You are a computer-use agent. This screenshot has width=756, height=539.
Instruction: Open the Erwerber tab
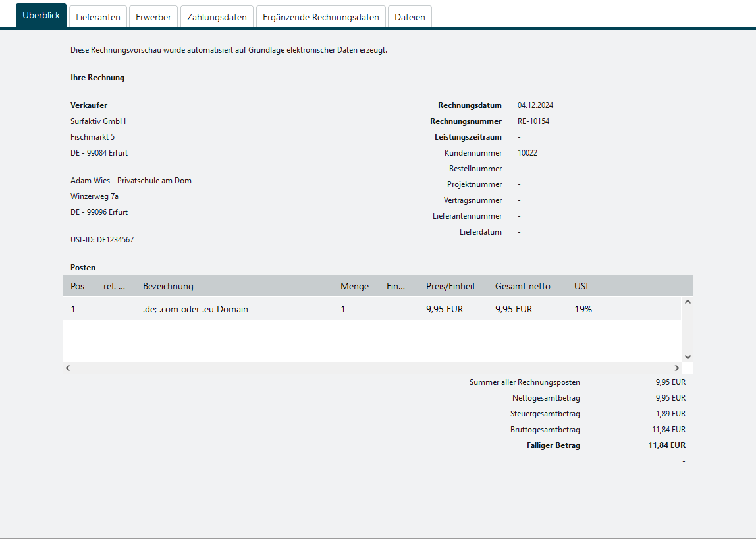coord(153,17)
